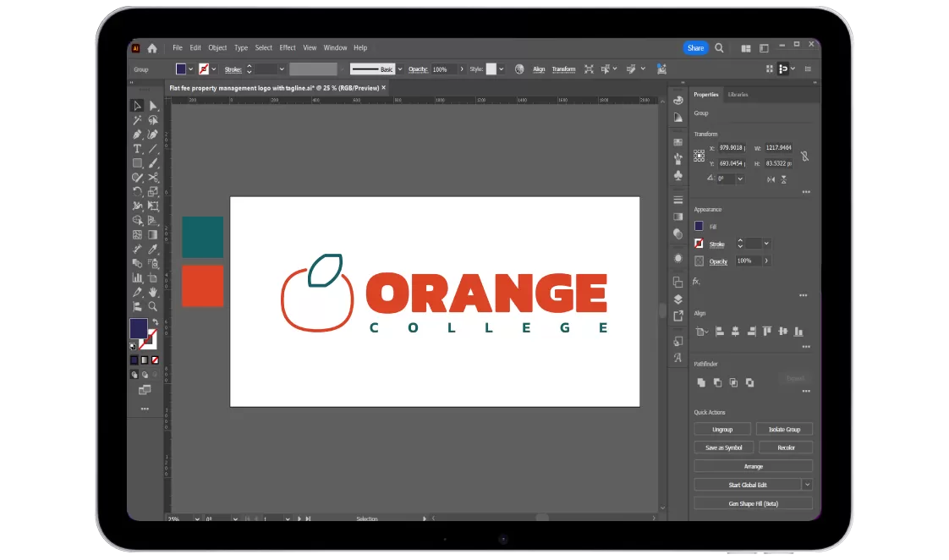Select the Selection tool arrow

(137, 106)
